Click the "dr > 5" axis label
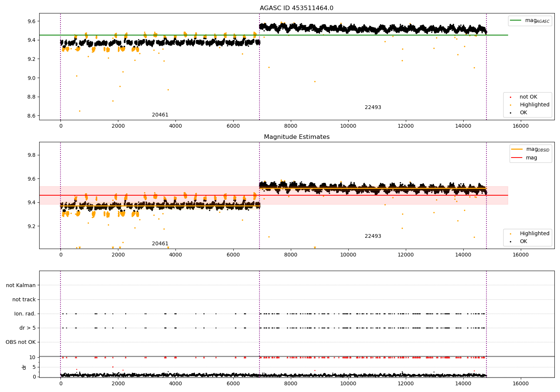Viewport: 560px width, 392px height. click(28, 328)
